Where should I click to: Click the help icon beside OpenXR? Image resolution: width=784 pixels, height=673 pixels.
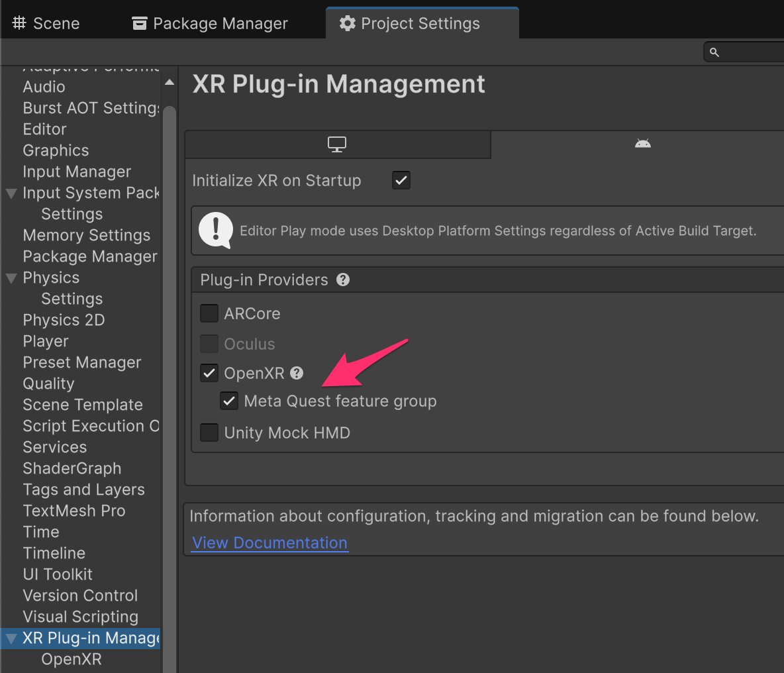pyautogui.click(x=297, y=373)
